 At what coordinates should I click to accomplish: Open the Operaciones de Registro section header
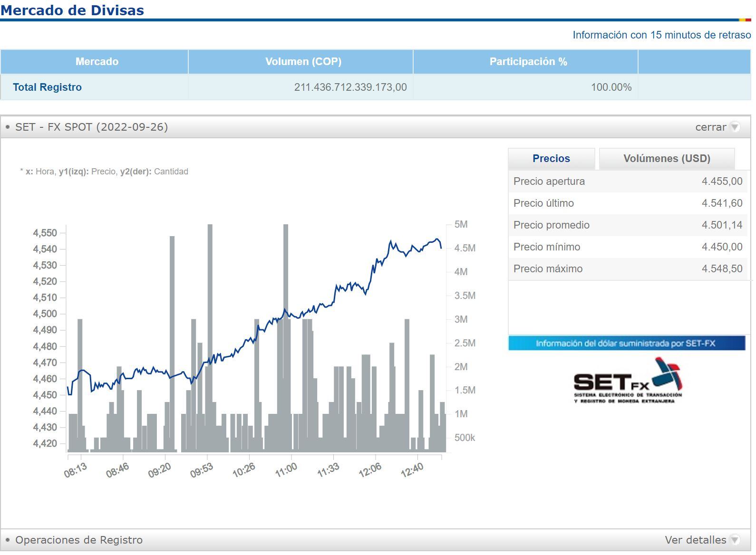tap(79, 540)
